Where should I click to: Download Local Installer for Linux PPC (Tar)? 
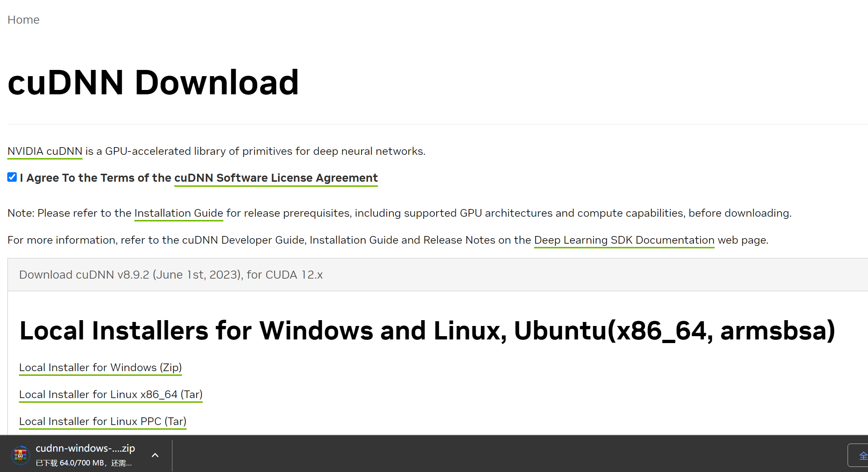(x=103, y=421)
